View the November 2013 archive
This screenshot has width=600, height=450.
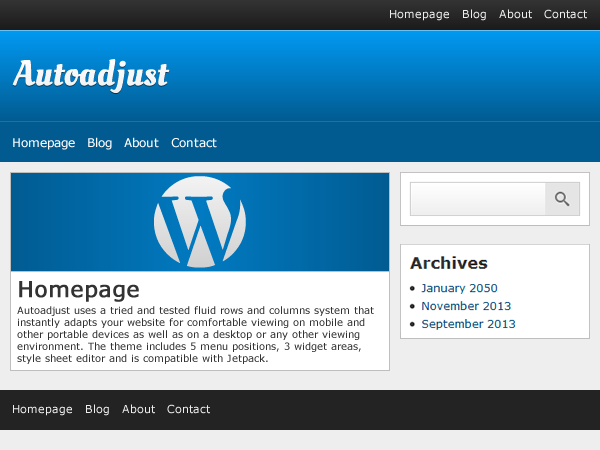465,306
